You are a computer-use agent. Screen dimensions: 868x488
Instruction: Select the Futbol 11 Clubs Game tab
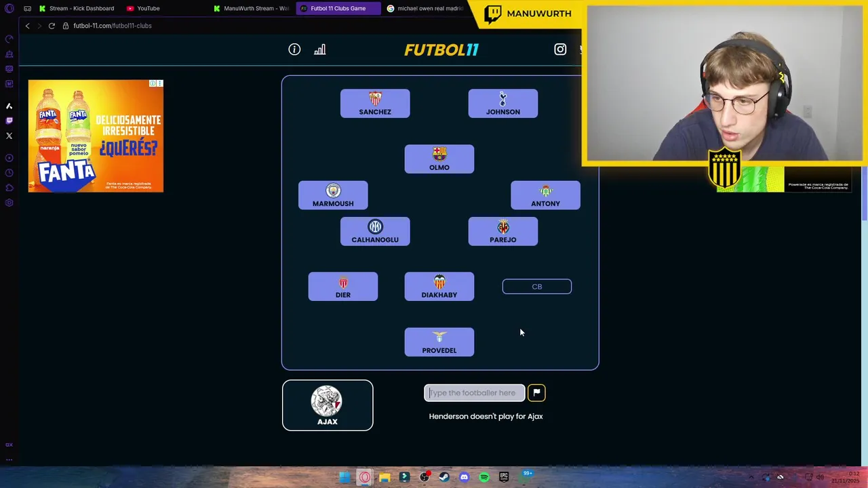point(338,8)
